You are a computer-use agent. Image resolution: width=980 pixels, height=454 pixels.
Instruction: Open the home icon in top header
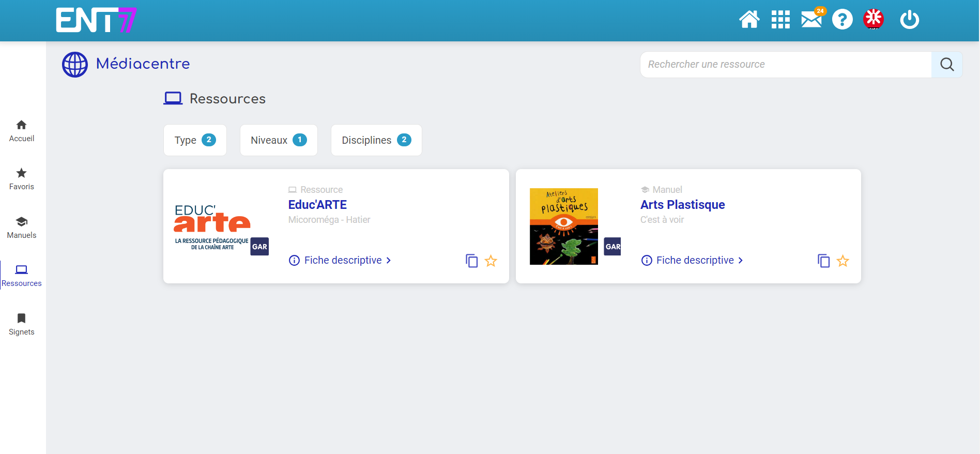(749, 20)
